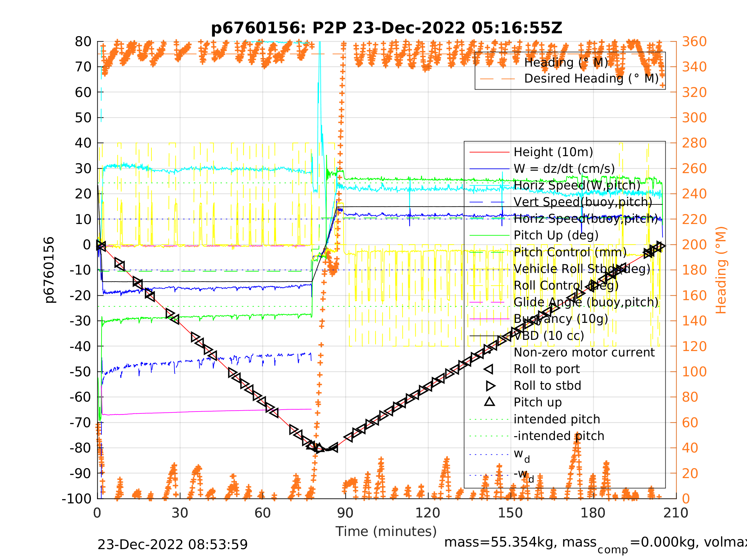Click the 'Pitch Control (mm)' legend label

click(570, 252)
